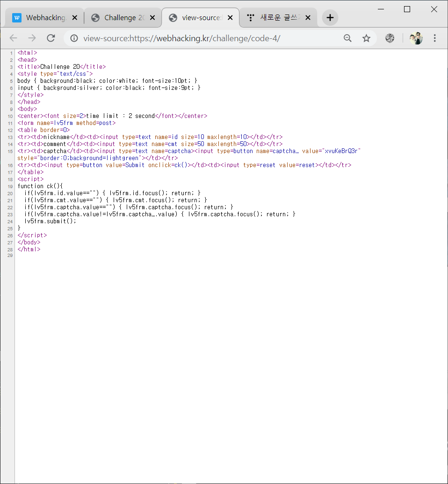Open the Chrome three-dot menu
Screen dimensions: 448x484
pyautogui.click(x=435, y=38)
